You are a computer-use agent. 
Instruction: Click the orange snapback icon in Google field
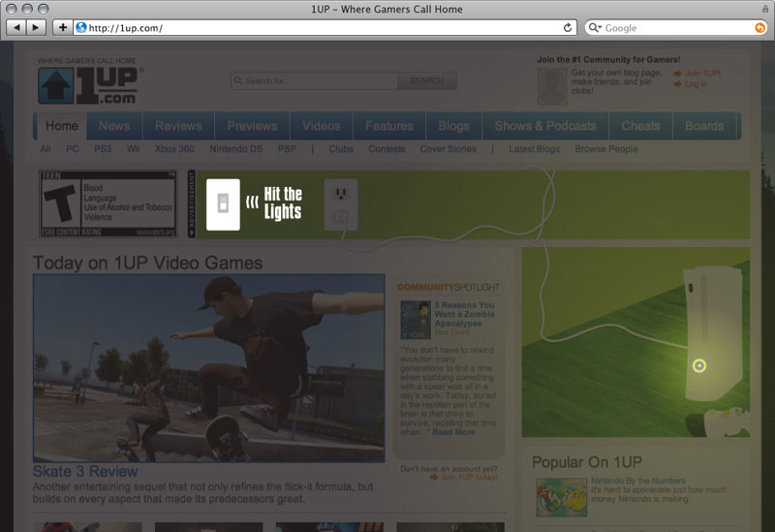click(x=759, y=28)
